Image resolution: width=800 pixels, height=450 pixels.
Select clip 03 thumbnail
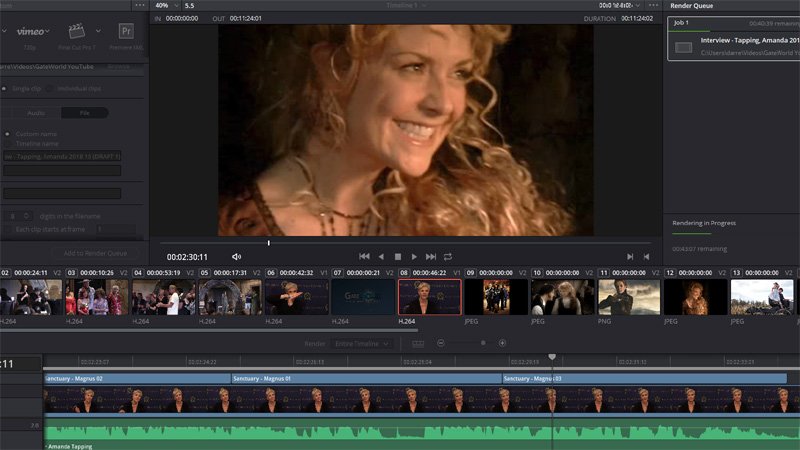(x=97, y=296)
